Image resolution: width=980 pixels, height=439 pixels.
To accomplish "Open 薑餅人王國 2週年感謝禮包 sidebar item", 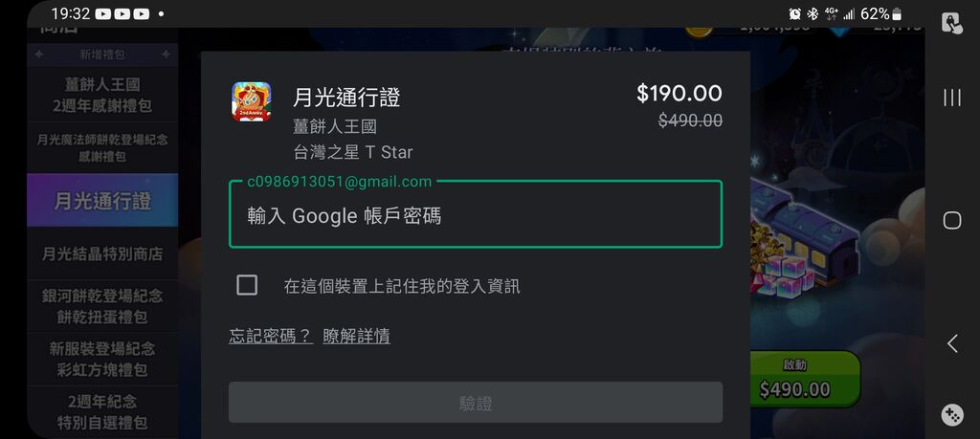I will pos(102,95).
